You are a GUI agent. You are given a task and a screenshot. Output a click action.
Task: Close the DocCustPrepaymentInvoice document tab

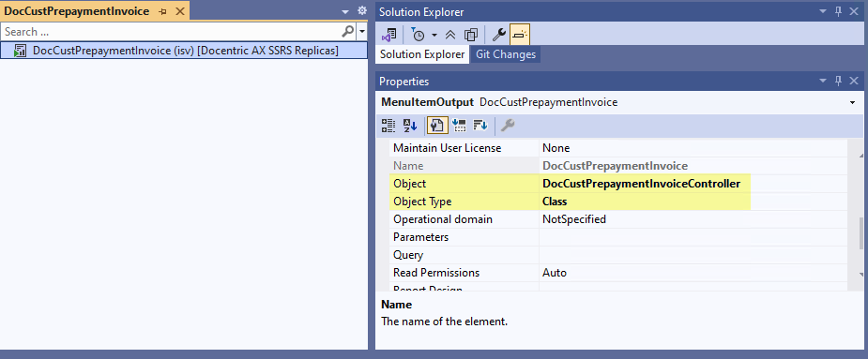[x=179, y=11]
